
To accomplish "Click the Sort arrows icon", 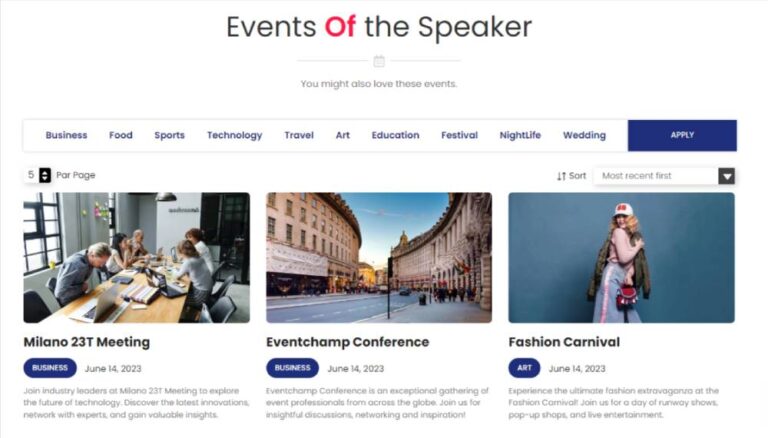I will (561, 176).
